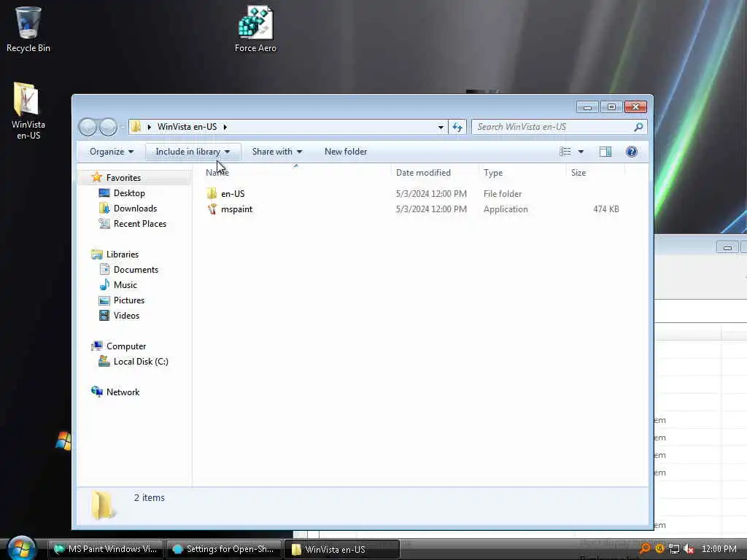This screenshot has width=747, height=560.
Task: Minimize the WinVista en-US Explorer window
Action: (x=587, y=107)
